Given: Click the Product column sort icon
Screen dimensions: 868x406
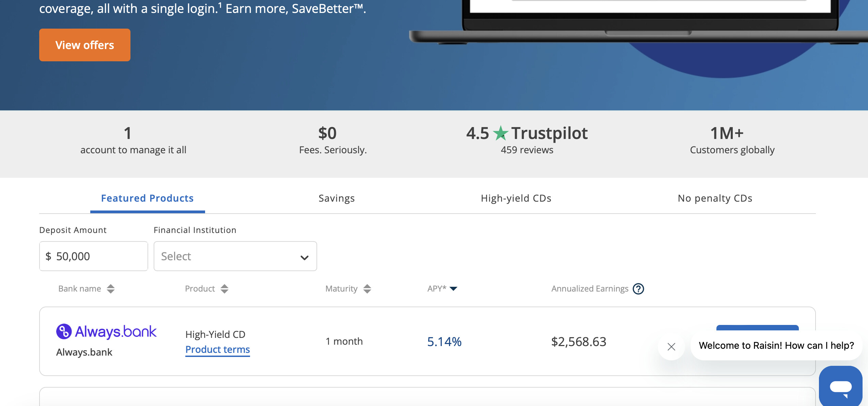Looking at the screenshot, I should (224, 289).
